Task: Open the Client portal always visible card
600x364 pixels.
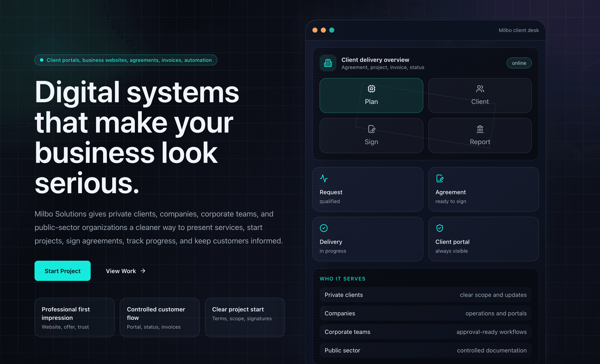Action: point(483,239)
